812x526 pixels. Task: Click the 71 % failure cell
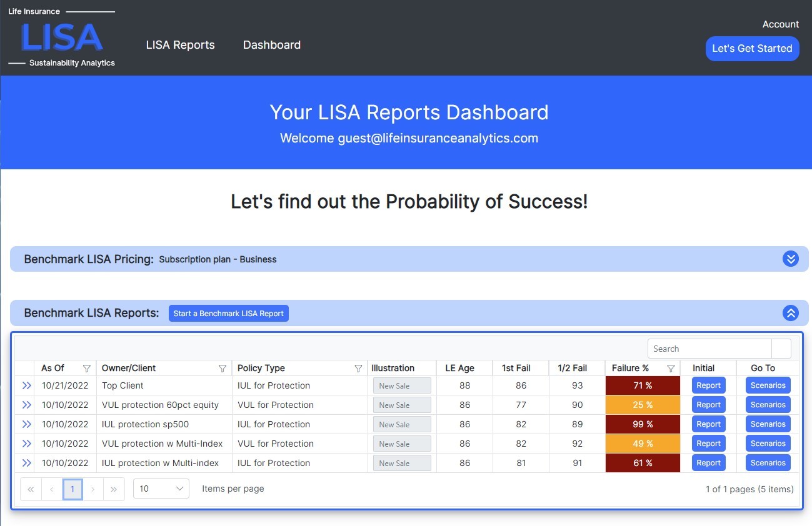[x=643, y=385]
